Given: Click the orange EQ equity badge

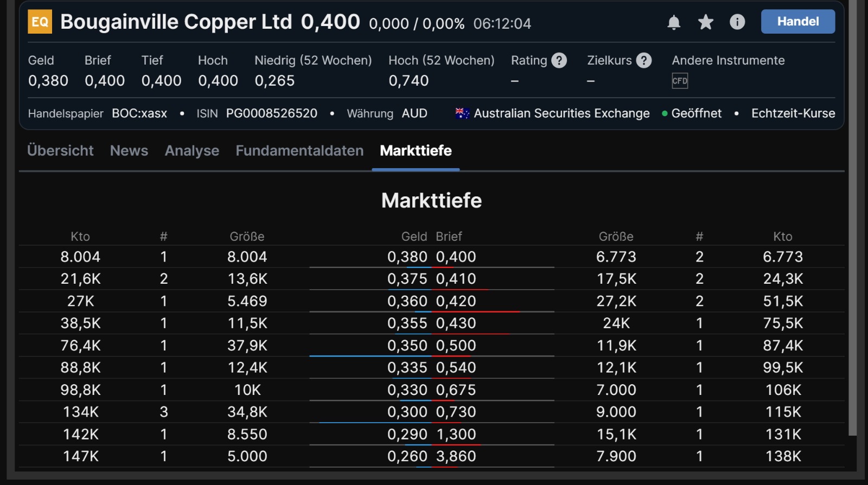Looking at the screenshot, I should (40, 22).
